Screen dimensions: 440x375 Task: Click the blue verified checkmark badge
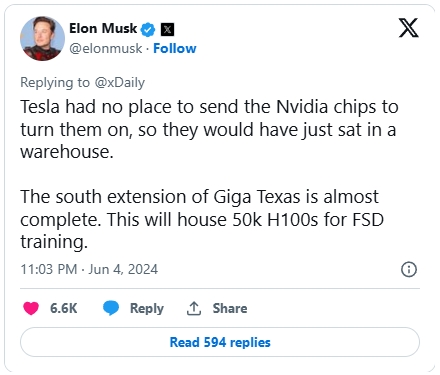pos(148,30)
